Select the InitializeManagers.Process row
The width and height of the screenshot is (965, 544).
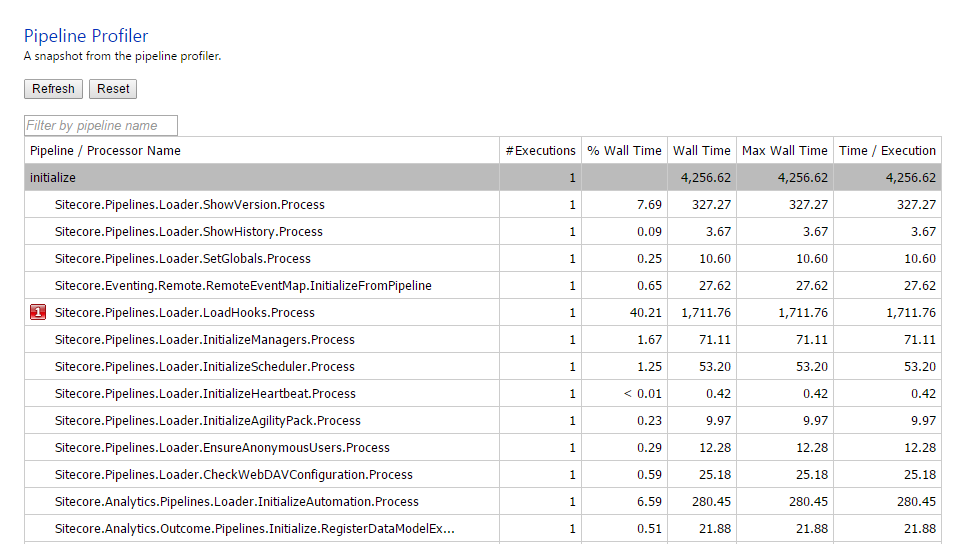click(483, 340)
